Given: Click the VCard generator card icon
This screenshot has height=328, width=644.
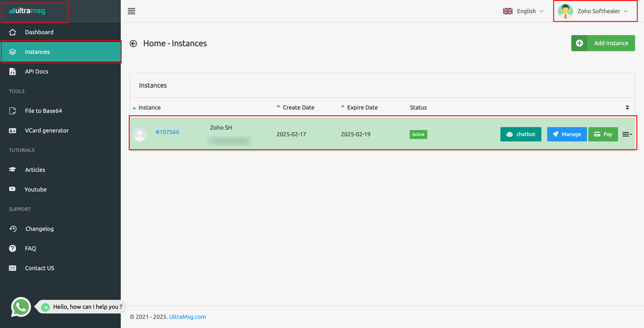Looking at the screenshot, I should (x=12, y=131).
